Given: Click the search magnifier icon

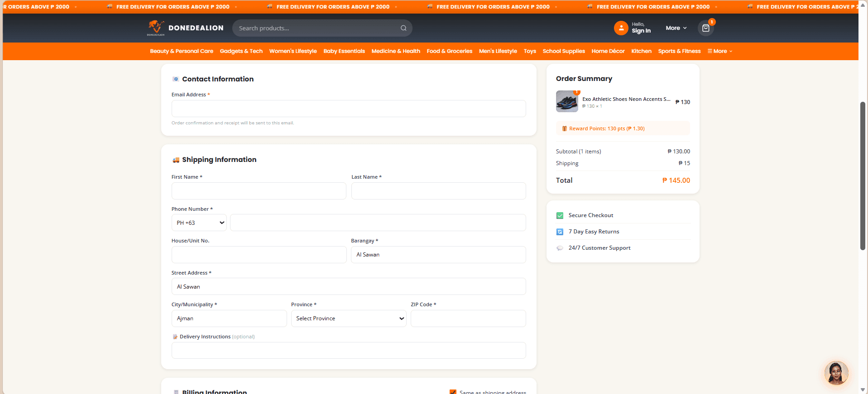Looking at the screenshot, I should coord(403,28).
